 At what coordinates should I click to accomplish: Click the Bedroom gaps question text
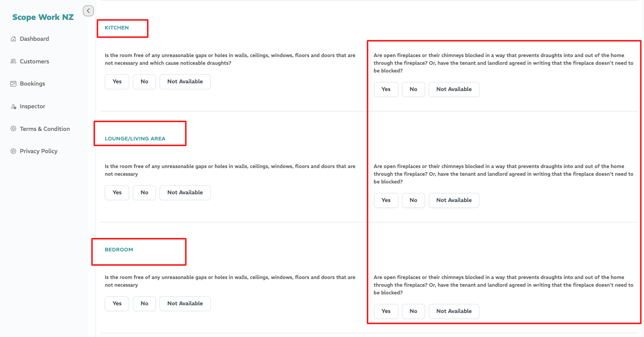[230, 281]
